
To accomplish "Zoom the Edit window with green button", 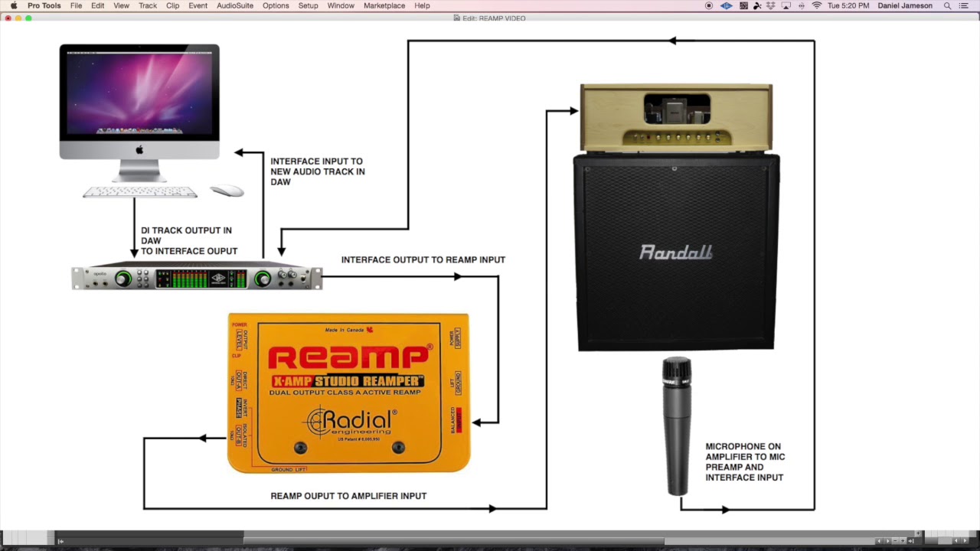I will pos(28,18).
